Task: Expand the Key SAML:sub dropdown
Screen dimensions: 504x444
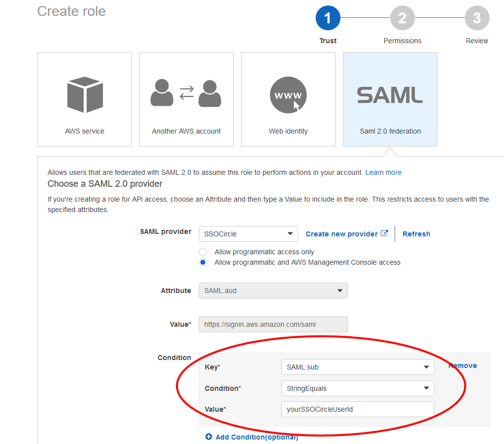Action: pyautogui.click(x=358, y=367)
